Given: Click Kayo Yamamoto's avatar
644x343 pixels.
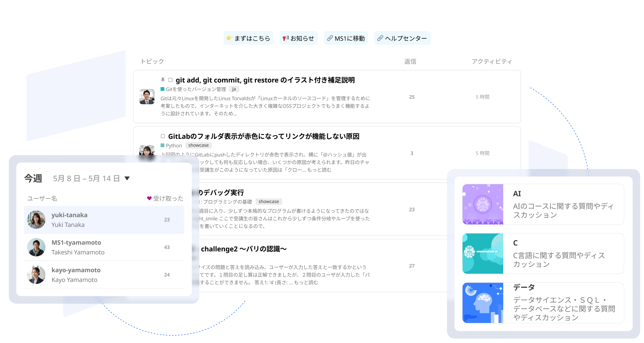Looking at the screenshot, I should click(x=36, y=275).
